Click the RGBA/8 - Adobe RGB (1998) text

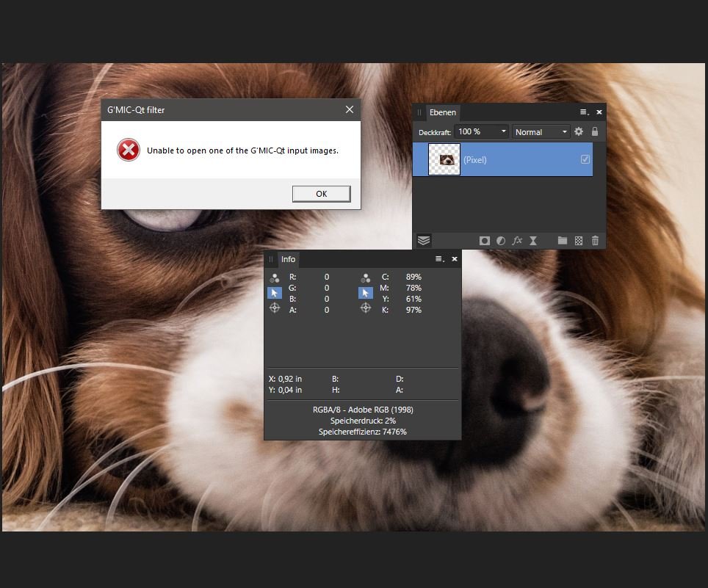pyautogui.click(x=363, y=410)
